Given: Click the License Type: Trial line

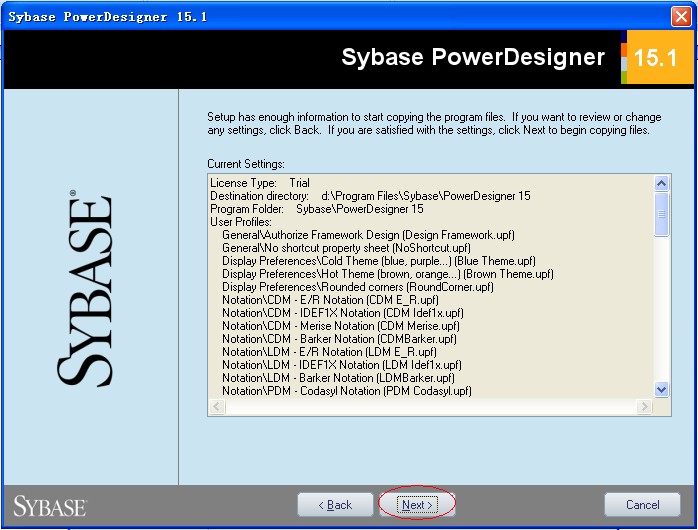Looking at the screenshot, I should tap(260, 183).
